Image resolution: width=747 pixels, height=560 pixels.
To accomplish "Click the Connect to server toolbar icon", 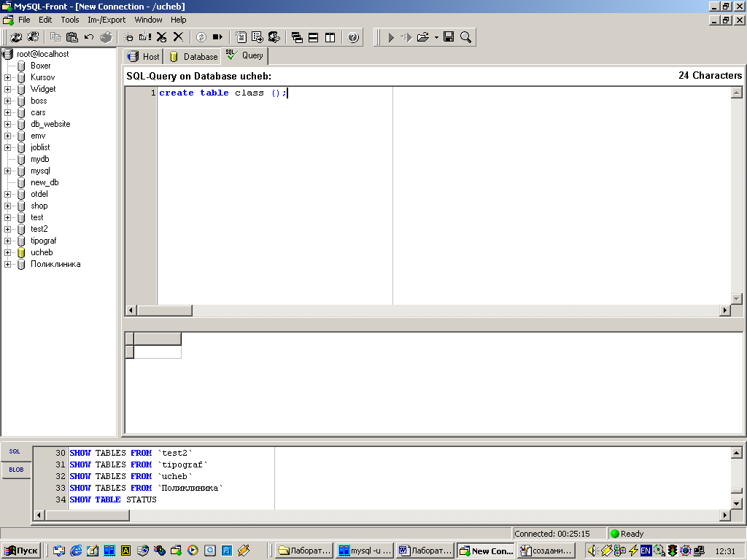I will pos(16,37).
